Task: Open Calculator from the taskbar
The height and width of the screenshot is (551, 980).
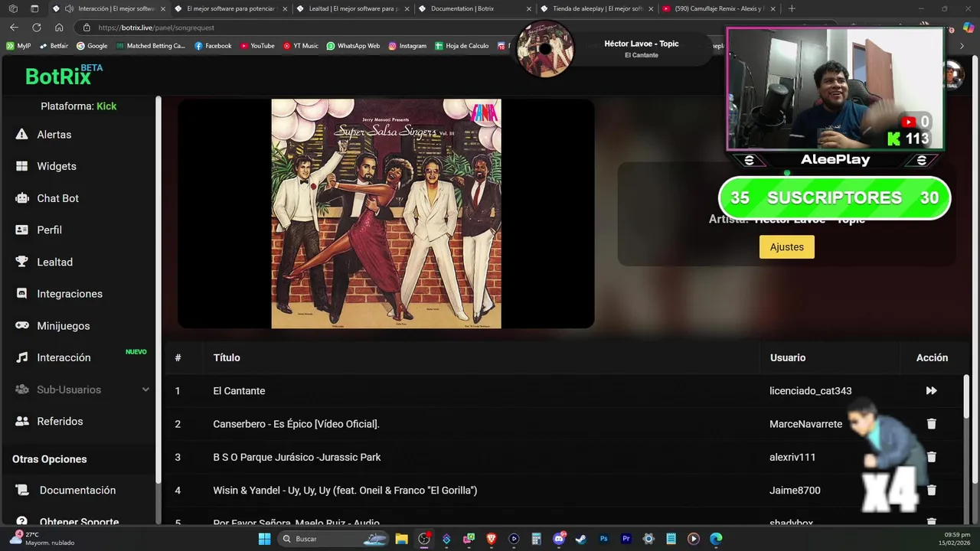Action: click(536, 539)
